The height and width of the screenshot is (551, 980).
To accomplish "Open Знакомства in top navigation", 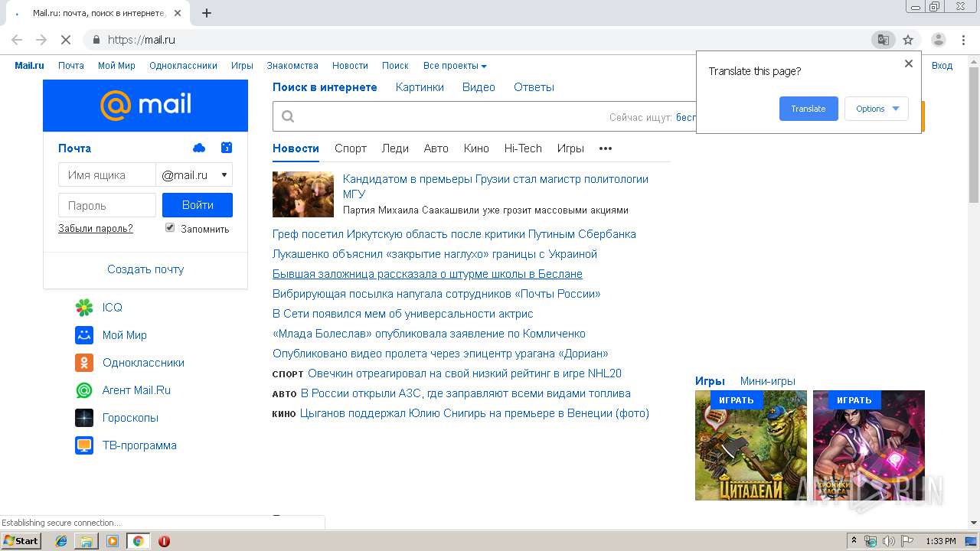I will 292,66.
